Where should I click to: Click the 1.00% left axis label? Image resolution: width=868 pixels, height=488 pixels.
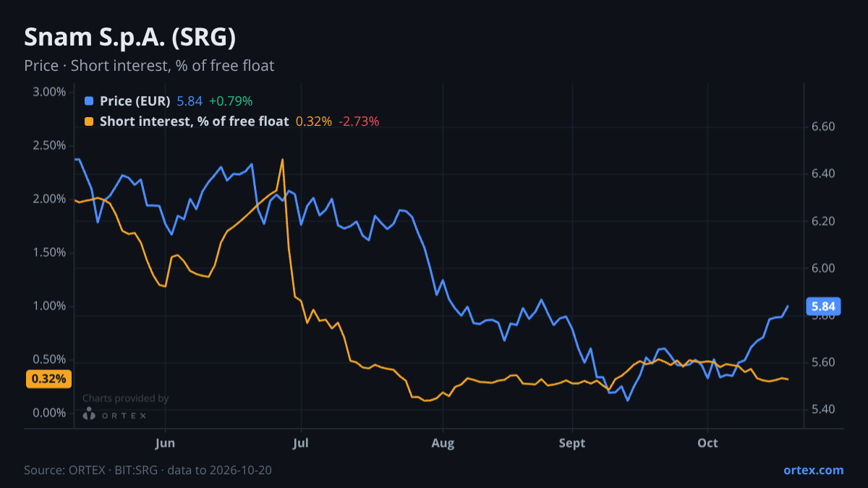(x=50, y=306)
